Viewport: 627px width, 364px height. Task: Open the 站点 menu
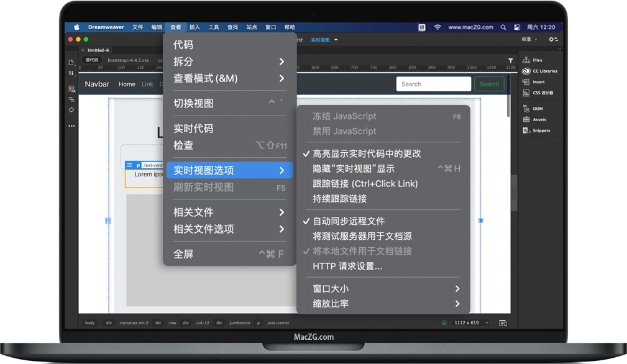click(252, 27)
